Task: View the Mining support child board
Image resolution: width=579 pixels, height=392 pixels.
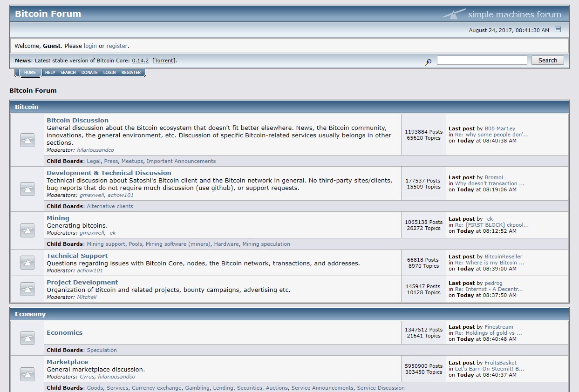Action: (x=106, y=244)
